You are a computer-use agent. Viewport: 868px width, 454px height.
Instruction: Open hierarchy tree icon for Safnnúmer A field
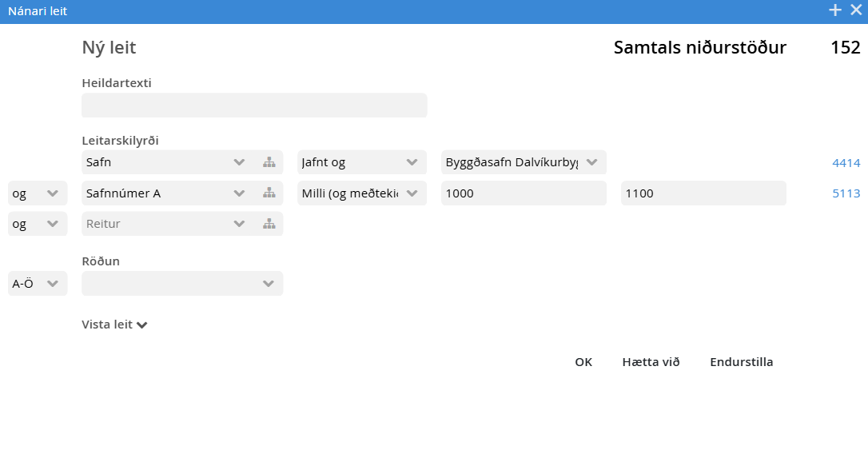tap(269, 193)
